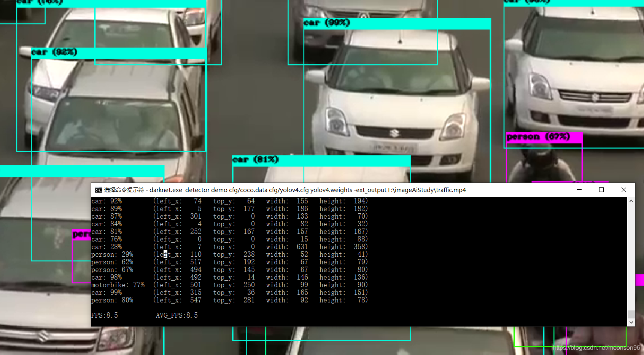The image size is (644, 355).
Task: Maximize the darknet.exe console window
Action: (601, 190)
